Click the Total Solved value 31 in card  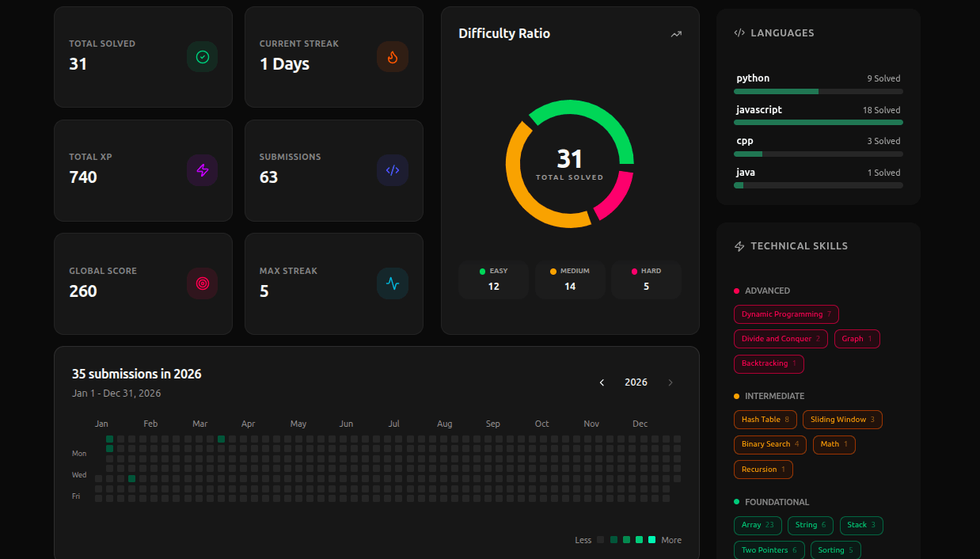click(78, 64)
